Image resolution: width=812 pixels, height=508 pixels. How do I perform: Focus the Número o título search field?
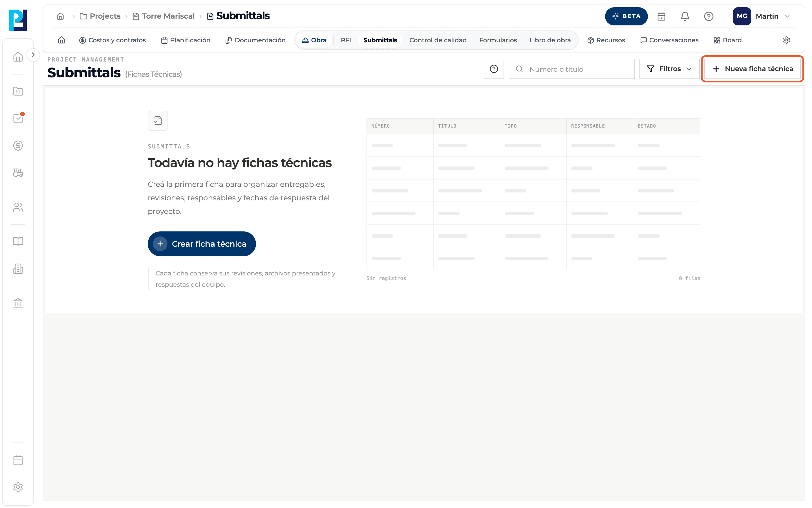[572, 69]
